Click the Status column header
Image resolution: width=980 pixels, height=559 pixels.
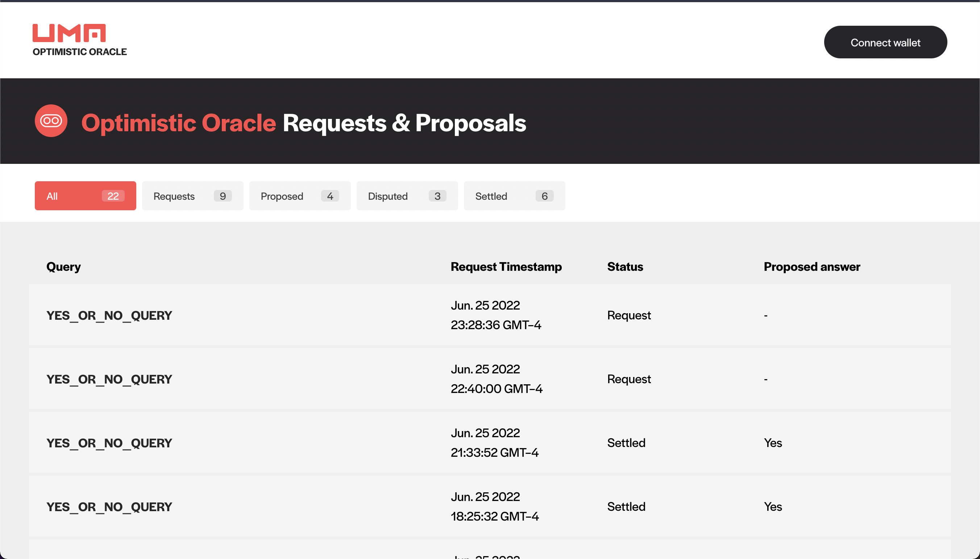click(625, 267)
